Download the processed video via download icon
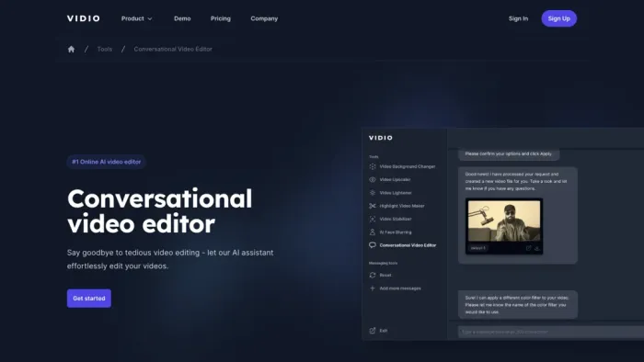The width and height of the screenshot is (644, 362). [537, 248]
